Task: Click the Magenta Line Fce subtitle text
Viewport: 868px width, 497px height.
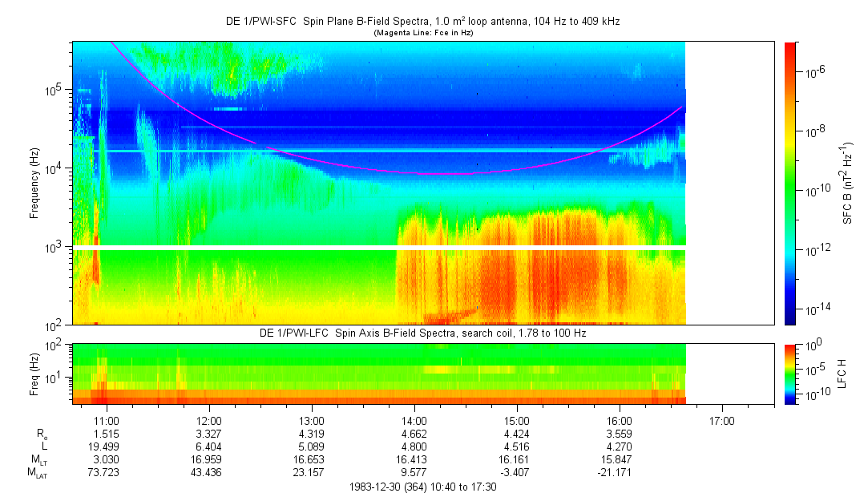Action: pos(425,33)
